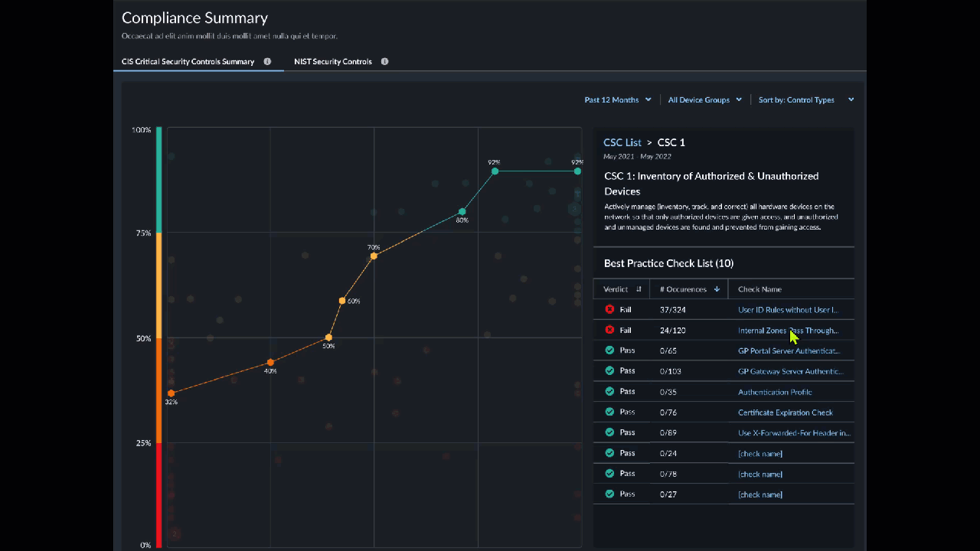Click green segment of compliance scale bar
Viewport: 980px width, 551px height.
pyautogui.click(x=159, y=180)
